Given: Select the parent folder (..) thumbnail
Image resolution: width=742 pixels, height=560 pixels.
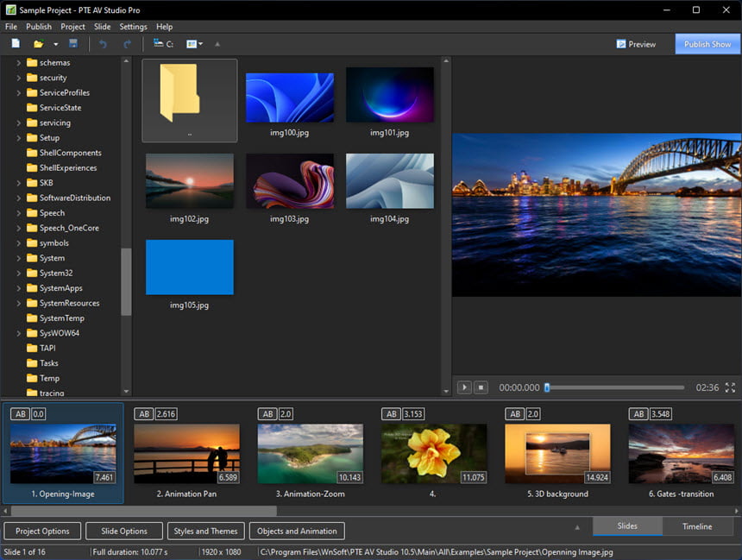Looking at the screenshot, I should pyautogui.click(x=189, y=100).
